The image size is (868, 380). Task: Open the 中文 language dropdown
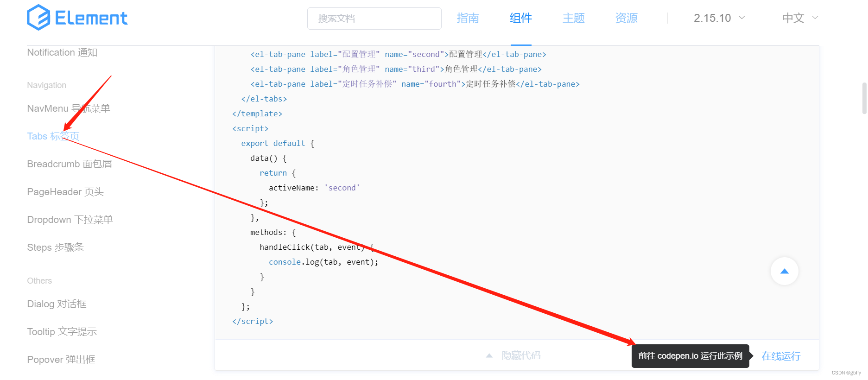click(x=800, y=18)
